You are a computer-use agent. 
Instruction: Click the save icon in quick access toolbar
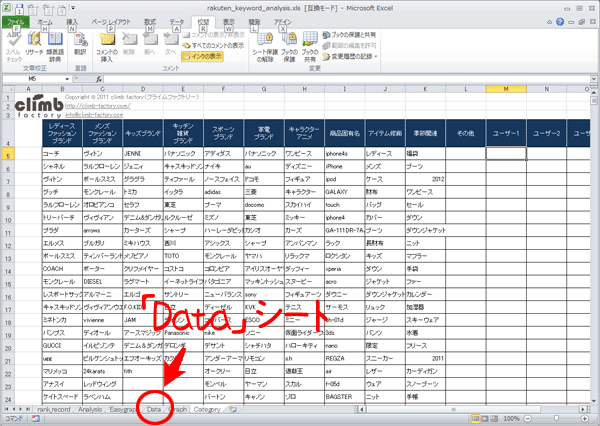coord(19,9)
